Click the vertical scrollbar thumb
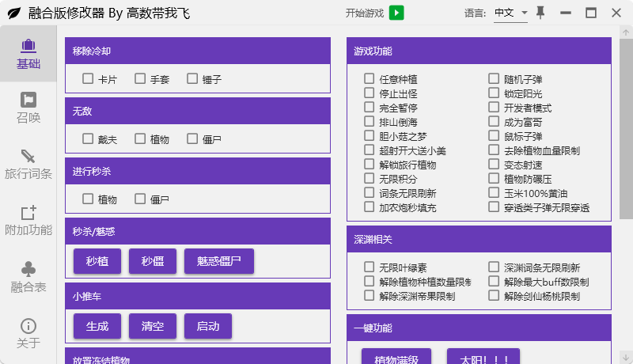Screen dimensions: 633x364 tap(626, 129)
